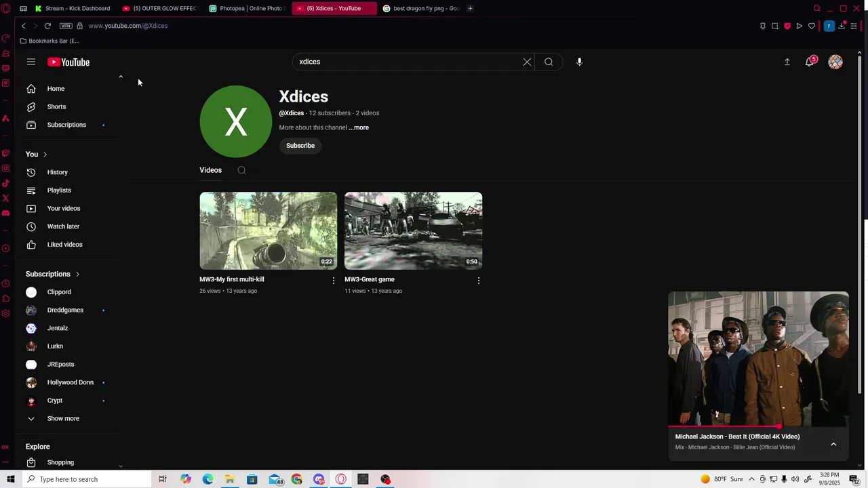Play MW3-Great game video thumbnail
Viewport: 868px width, 488px height.
point(414,230)
